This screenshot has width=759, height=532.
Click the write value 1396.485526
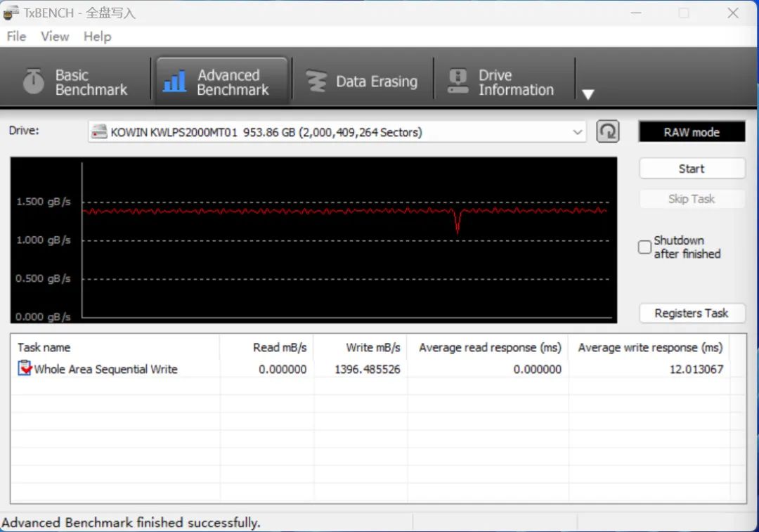pyautogui.click(x=368, y=370)
